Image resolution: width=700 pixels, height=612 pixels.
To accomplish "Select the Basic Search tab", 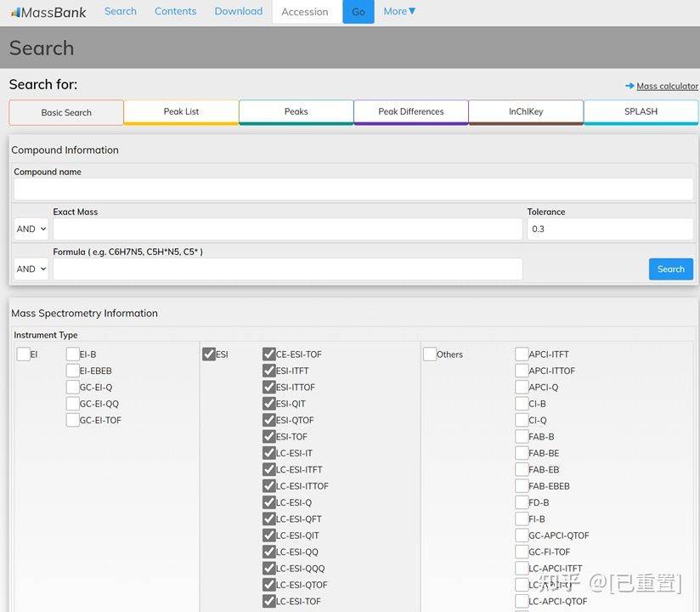I will pyautogui.click(x=66, y=112).
